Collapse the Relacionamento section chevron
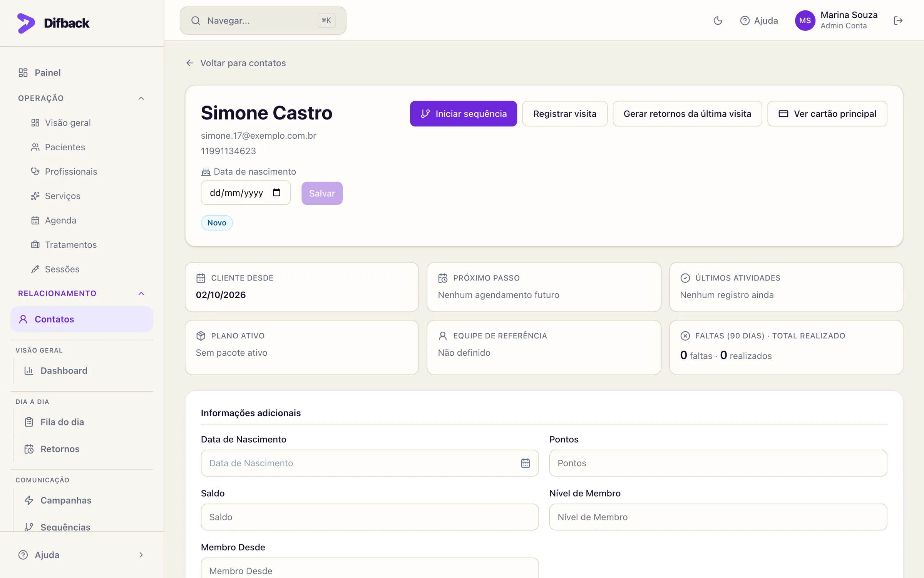This screenshot has width=924, height=578. point(141,294)
